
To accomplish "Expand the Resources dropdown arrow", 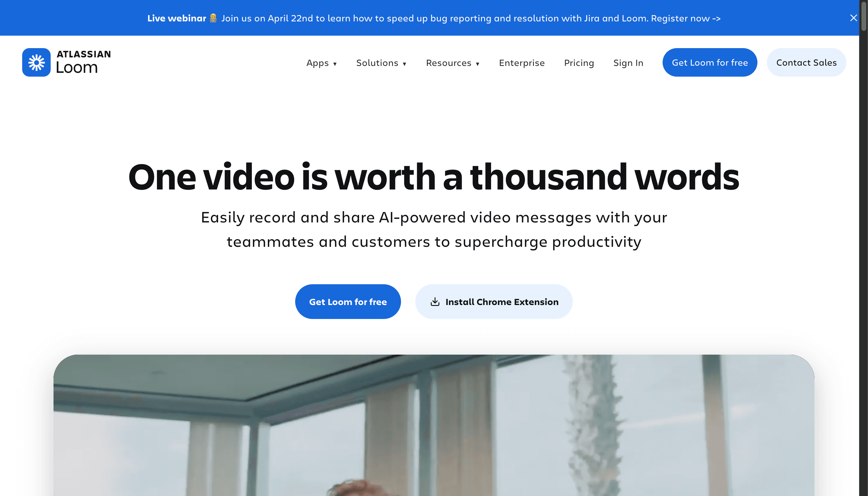I will point(477,64).
